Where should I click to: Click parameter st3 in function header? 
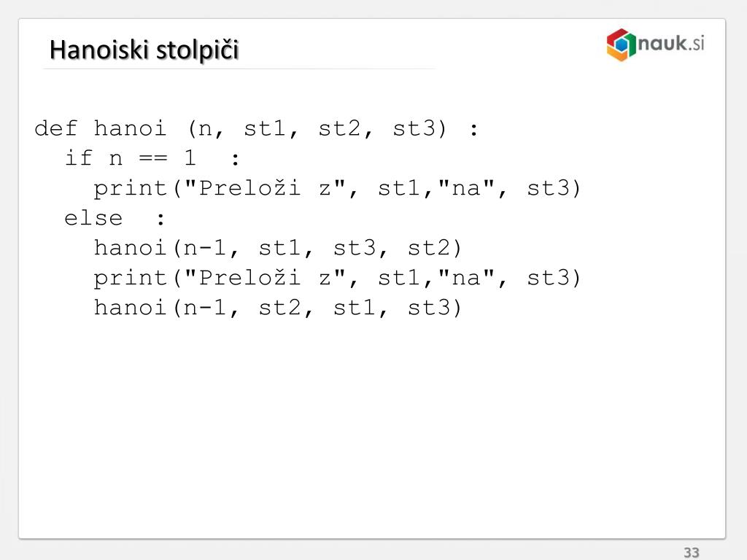pyautogui.click(x=414, y=128)
